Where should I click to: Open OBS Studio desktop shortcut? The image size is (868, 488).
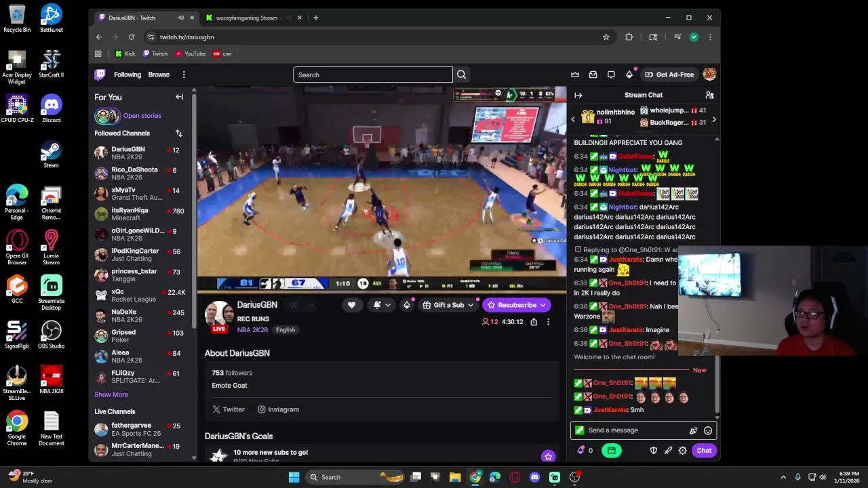pyautogui.click(x=52, y=335)
